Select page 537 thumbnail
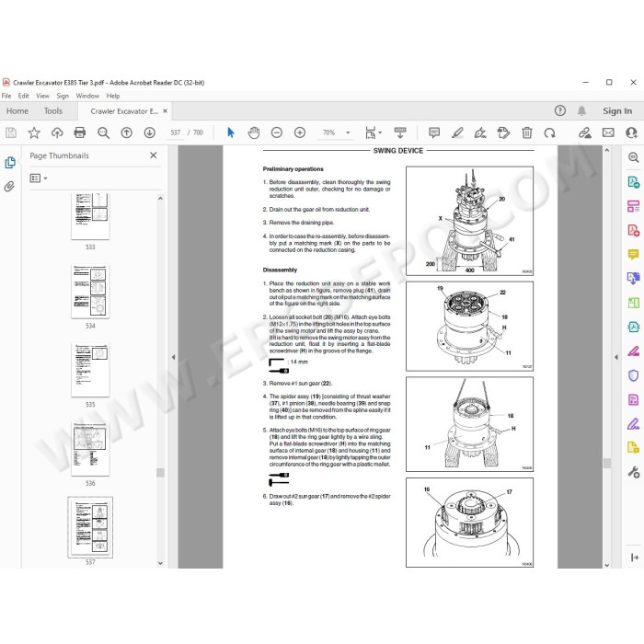This screenshot has width=644, height=644. click(x=90, y=527)
